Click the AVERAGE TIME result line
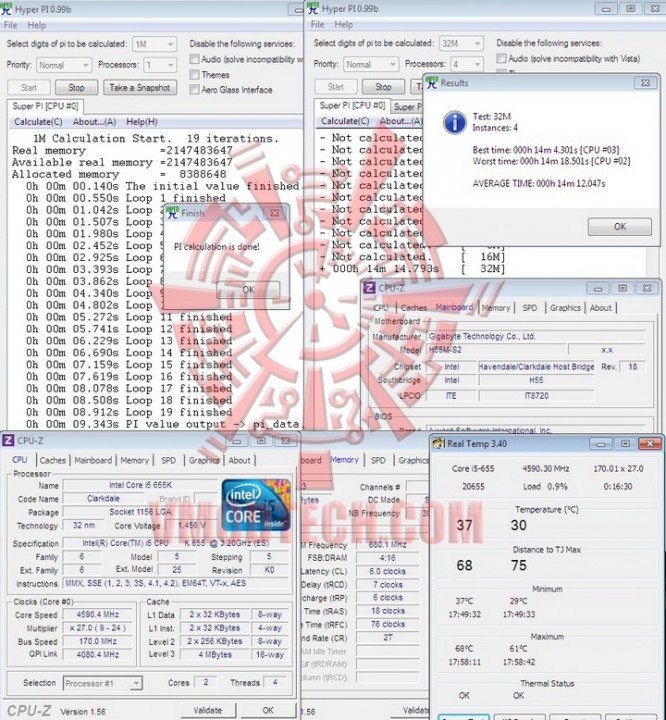Screen dimensions: 666x720 tap(539, 184)
